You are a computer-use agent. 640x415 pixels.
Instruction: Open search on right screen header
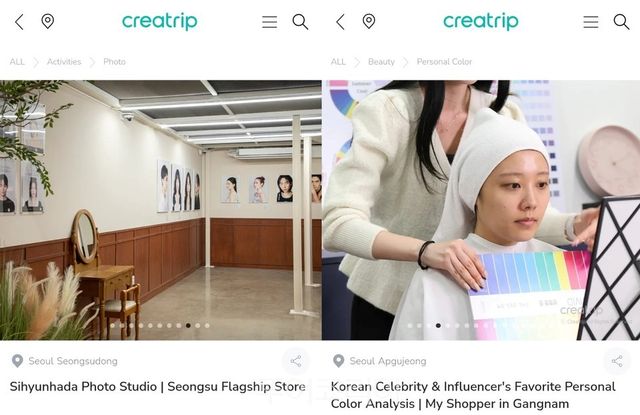pos(622,22)
